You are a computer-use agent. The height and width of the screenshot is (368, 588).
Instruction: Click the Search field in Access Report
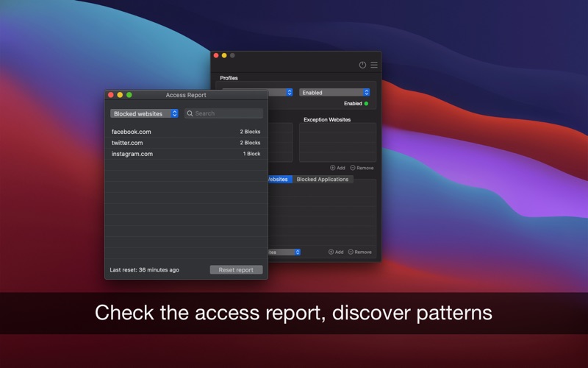point(223,113)
